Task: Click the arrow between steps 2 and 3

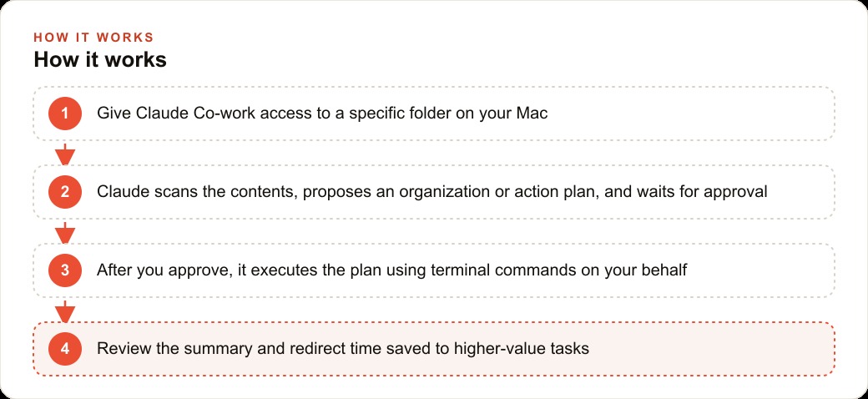Action: pos(65,232)
